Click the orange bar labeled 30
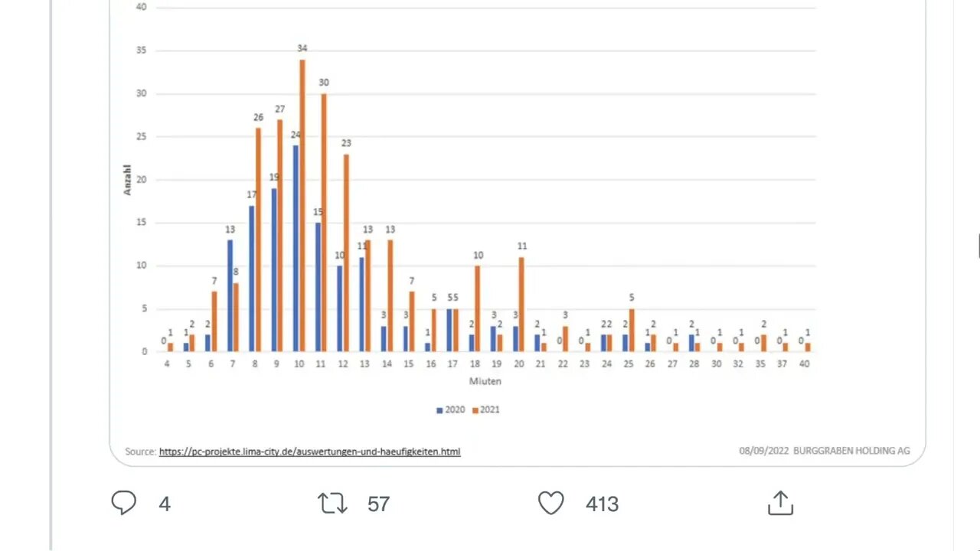Image resolution: width=980 pixels, height=551 pixels. click(x=324, y=222)
